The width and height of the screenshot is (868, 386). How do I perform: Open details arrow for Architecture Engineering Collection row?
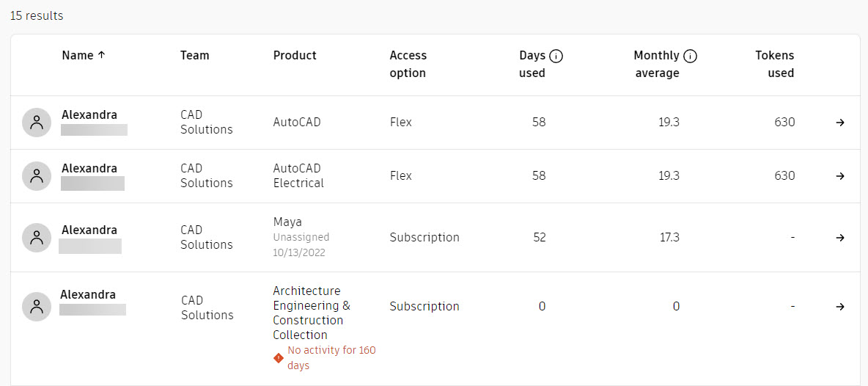[x=839, y=306]
